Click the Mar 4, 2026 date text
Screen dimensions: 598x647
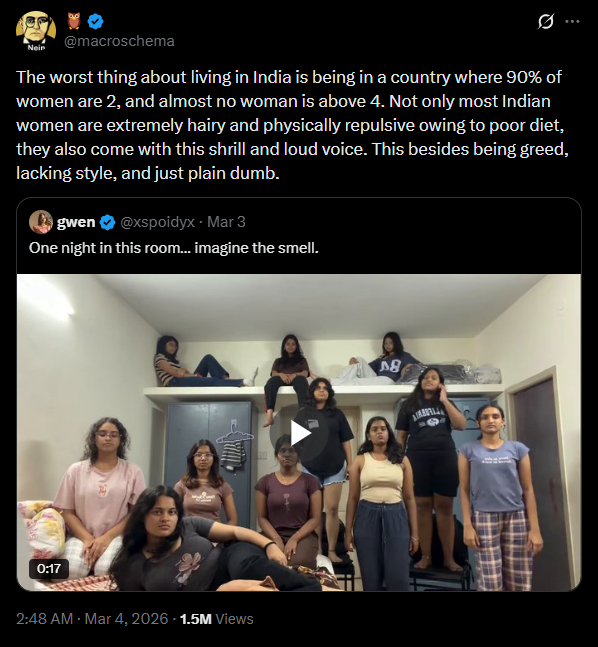click(126, 619)
